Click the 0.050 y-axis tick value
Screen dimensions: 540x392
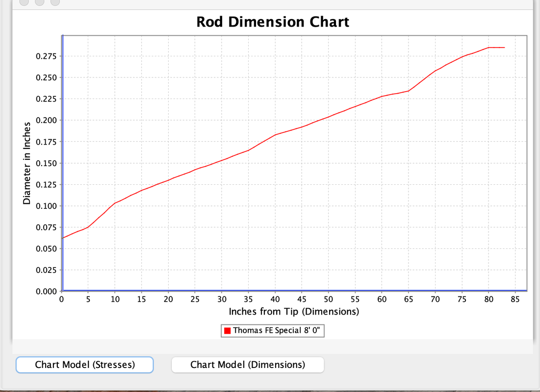[x=46, y=249]
